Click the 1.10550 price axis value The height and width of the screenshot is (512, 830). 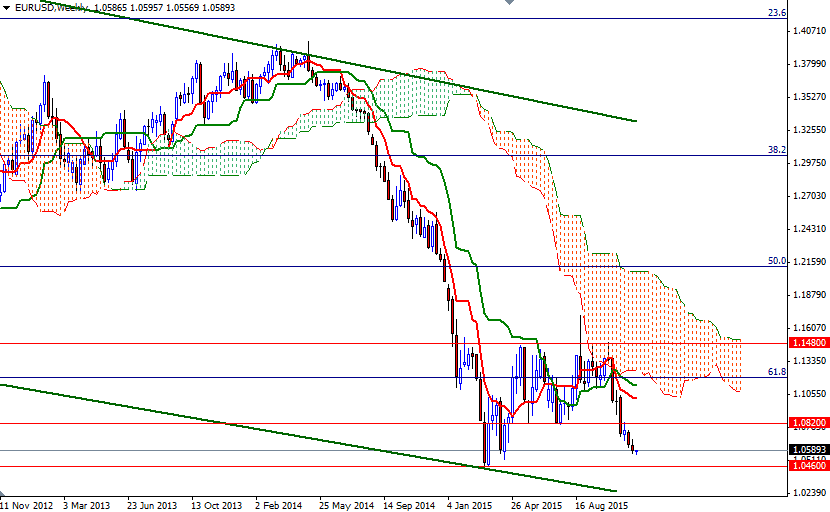tap(809, 393)
